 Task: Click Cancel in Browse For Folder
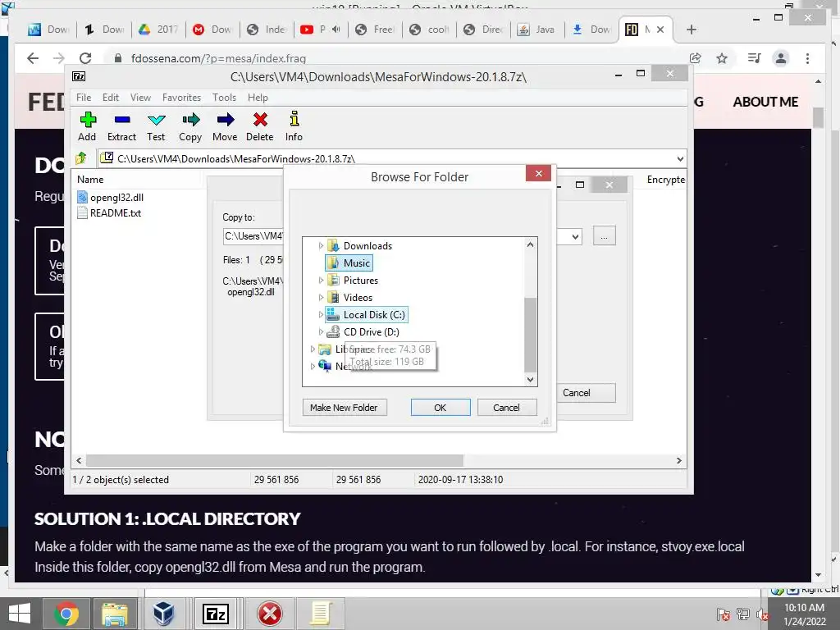click(x=506, y=408)
